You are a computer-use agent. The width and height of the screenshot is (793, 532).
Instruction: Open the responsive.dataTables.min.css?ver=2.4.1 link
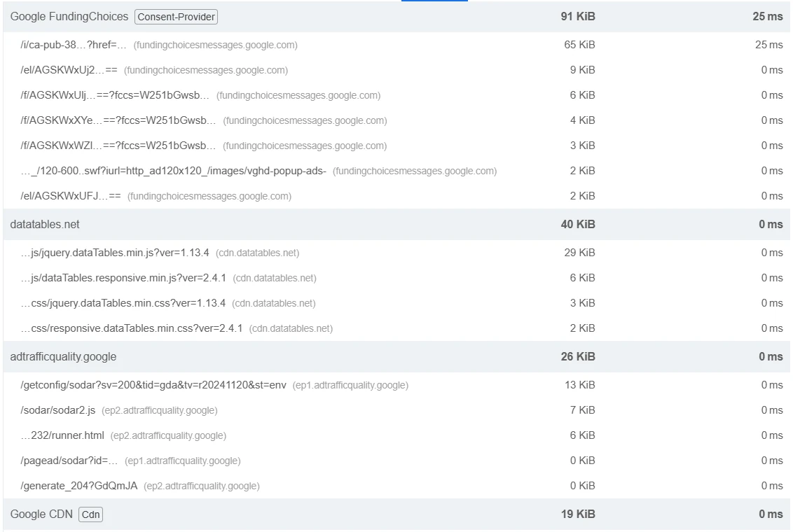pyautogui.click(x=132, y=328)
